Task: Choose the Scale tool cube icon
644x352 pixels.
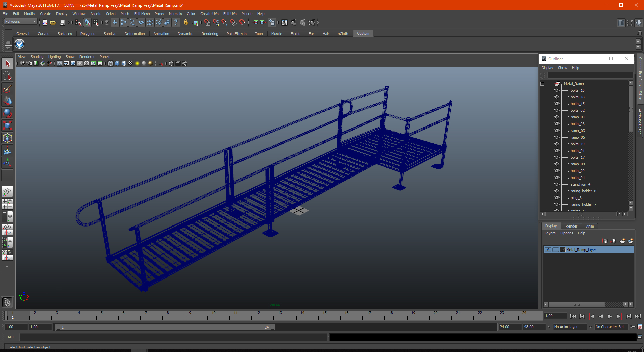Action: tap(7, 125)
